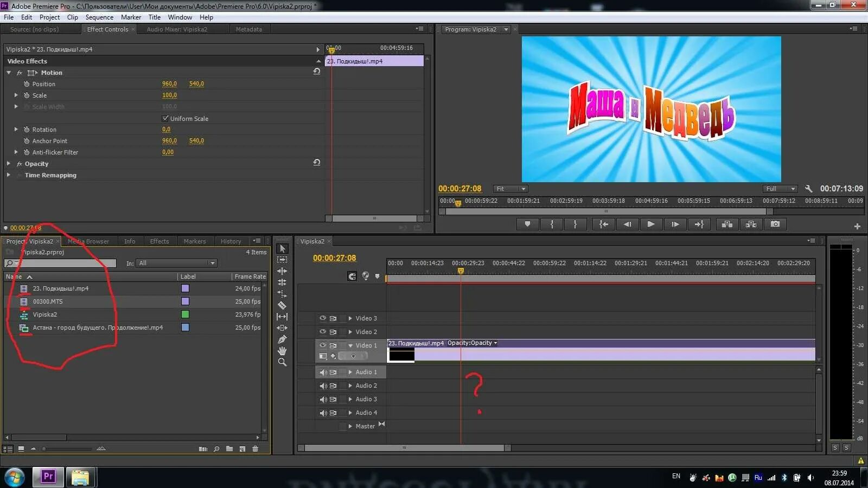Screen dimensions: 868x488
Task: Mute the Audio 2 track
Action: [x=323, y=386]
